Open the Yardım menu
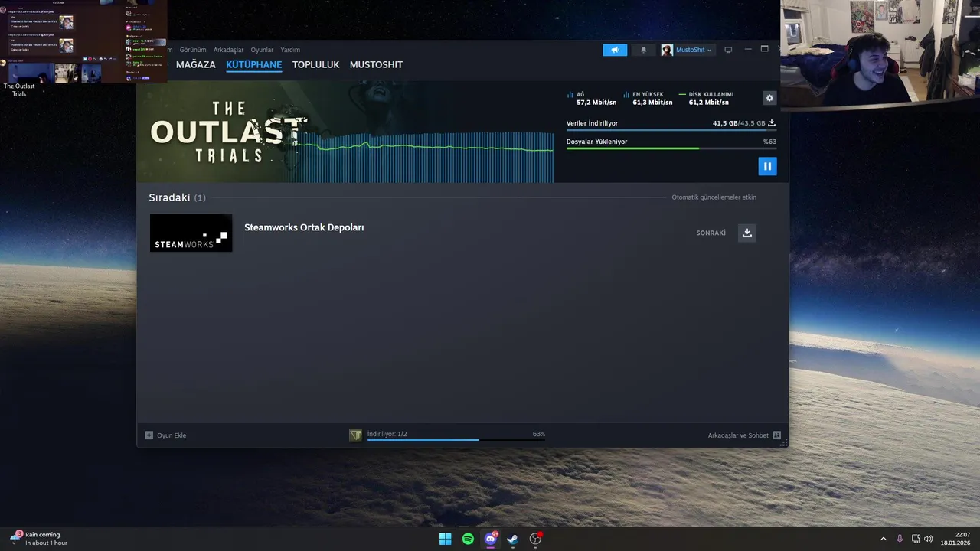Image resolution: width=980 pixels, height=551 pixels. point(290,50)
